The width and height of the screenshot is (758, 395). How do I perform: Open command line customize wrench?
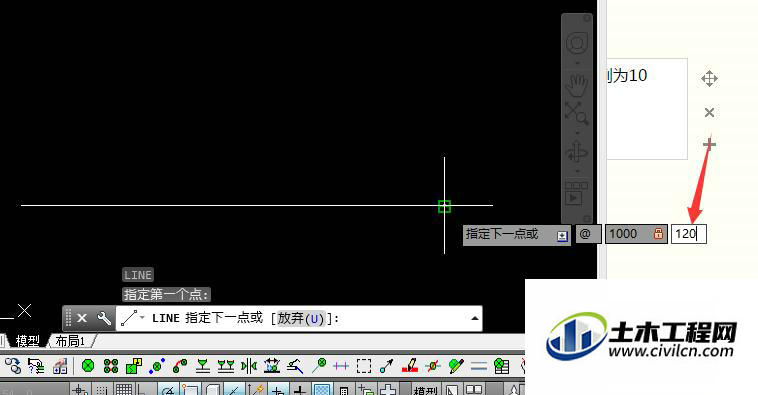click(104, 318)
